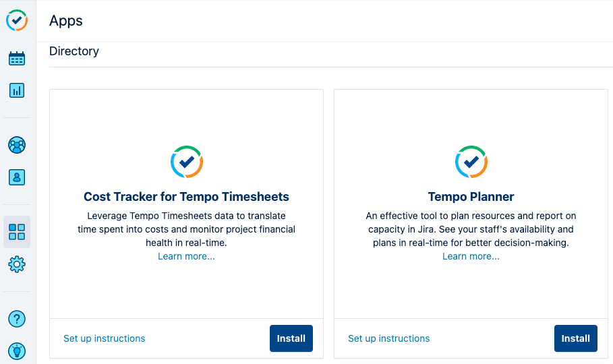
Task: Open the Reports chart icon
Action: click(x=17, y=90)
